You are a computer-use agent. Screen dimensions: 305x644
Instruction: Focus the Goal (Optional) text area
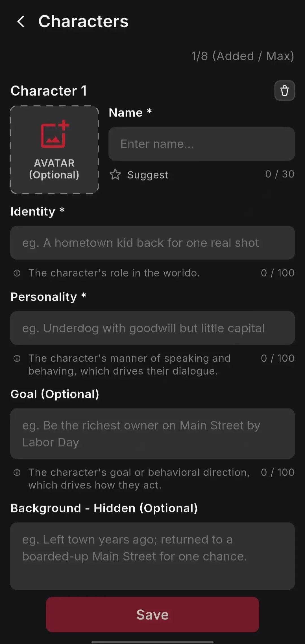pos(152,434)
